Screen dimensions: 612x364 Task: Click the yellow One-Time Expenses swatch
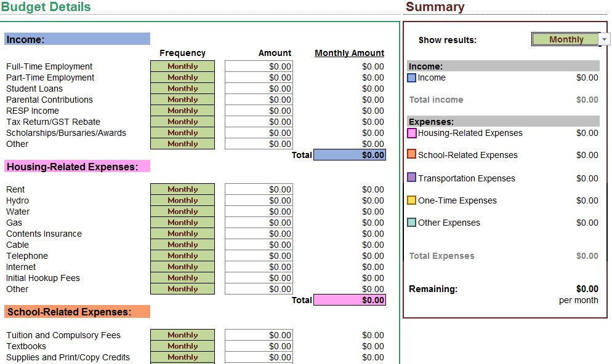click(x=412, y=200)
